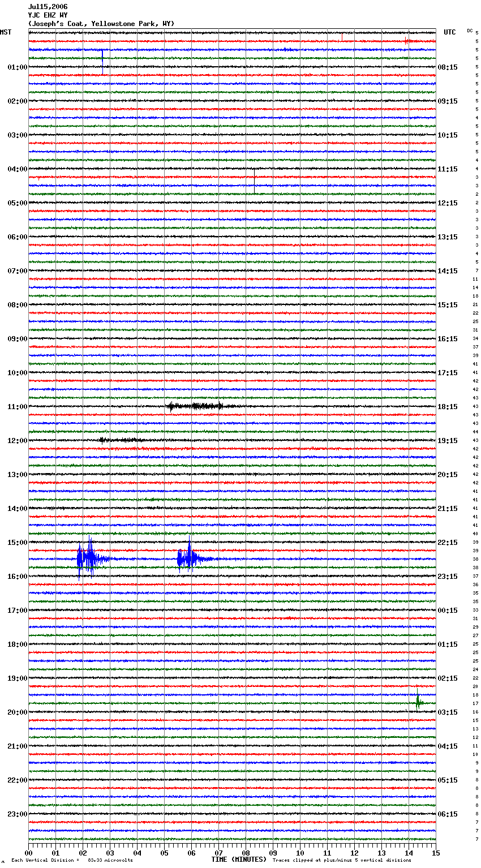Click the black vertical spike at 04:00 near minute 8

pyautogui.click(x=254, y=181)
